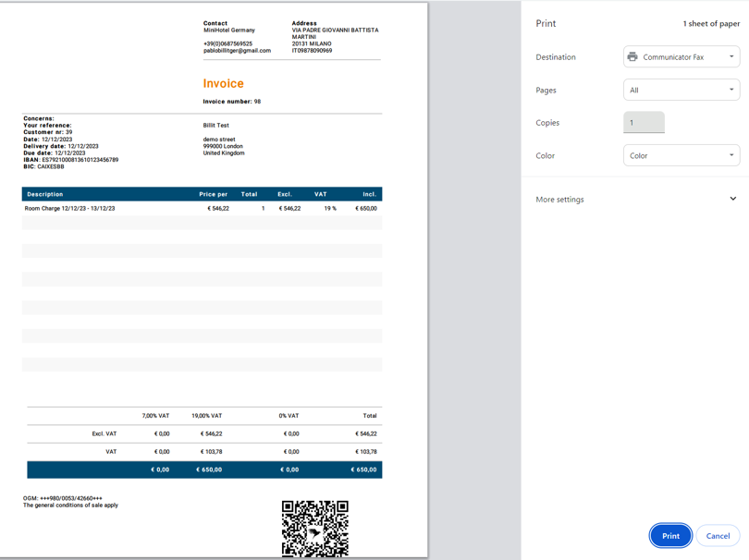Click the 19,00% VAT summary column heading
The image size is (749, 560).
click(x=206, y=416)
